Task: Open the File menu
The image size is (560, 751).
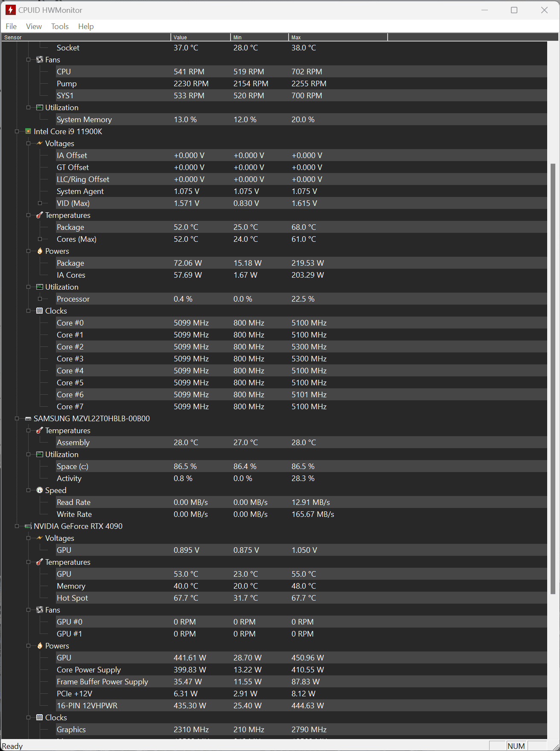Action: point(11,26)
